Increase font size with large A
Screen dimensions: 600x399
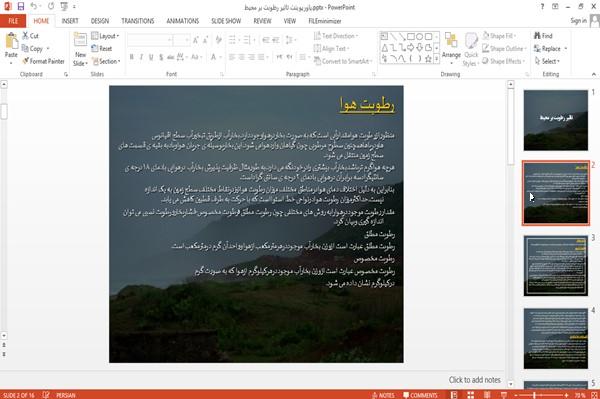coord(196,40)
